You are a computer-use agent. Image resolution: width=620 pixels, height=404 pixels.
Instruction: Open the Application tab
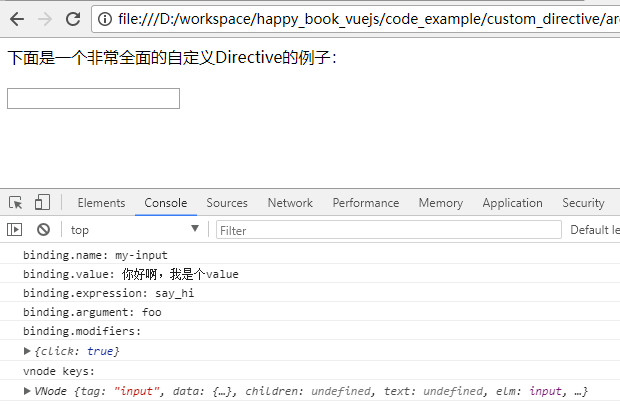click(512, 203)
